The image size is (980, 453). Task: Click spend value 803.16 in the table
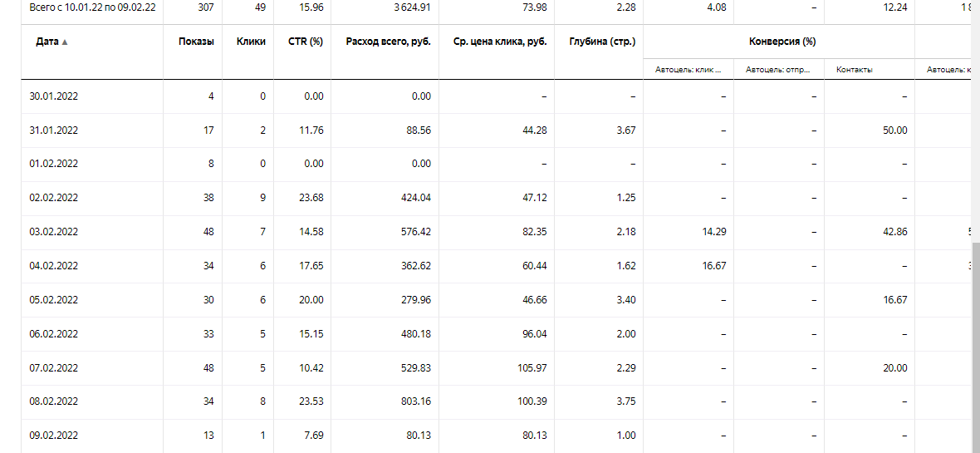point(415,401)
